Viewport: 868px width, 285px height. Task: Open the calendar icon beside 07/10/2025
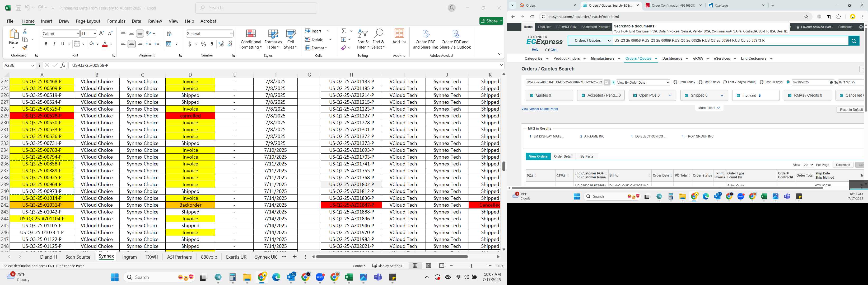831,82
